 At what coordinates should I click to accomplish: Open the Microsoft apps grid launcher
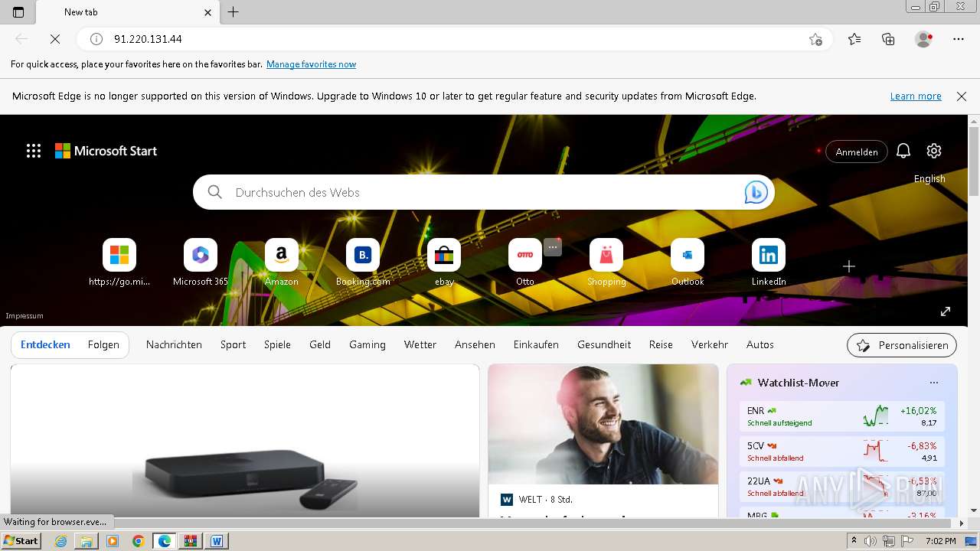click(34, 151)
